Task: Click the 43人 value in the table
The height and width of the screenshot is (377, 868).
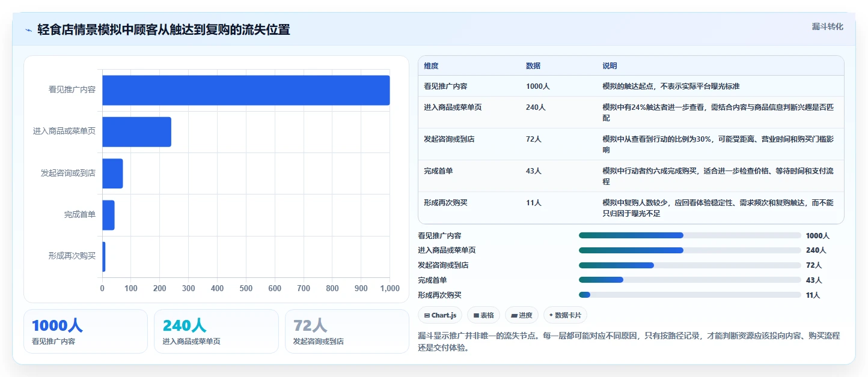Action: (534, 171)
